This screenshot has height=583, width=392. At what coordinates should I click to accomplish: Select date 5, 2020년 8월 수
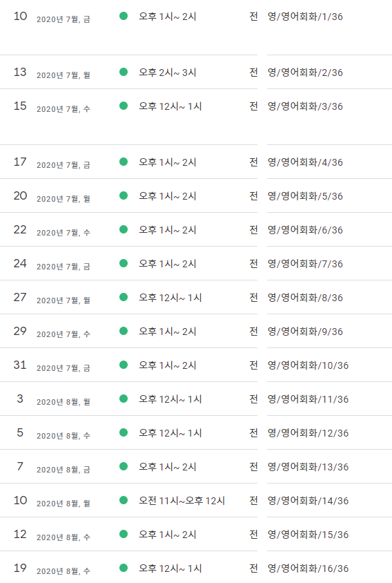[x=52, y=433]
